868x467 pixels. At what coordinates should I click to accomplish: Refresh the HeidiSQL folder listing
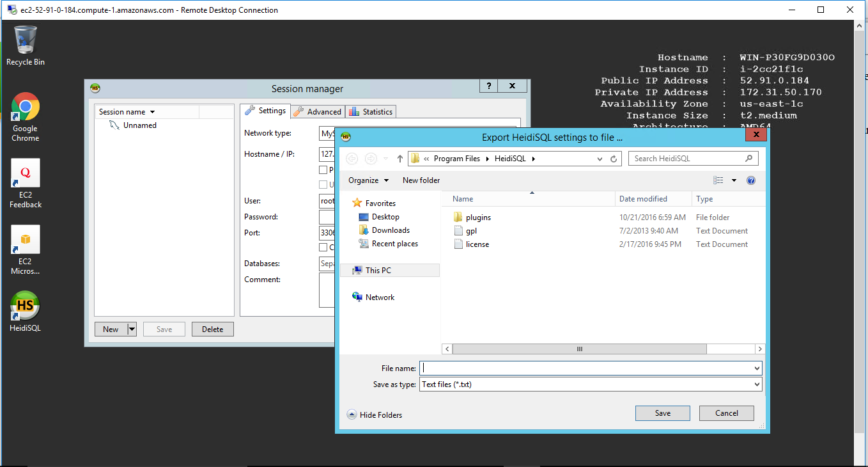614,159
